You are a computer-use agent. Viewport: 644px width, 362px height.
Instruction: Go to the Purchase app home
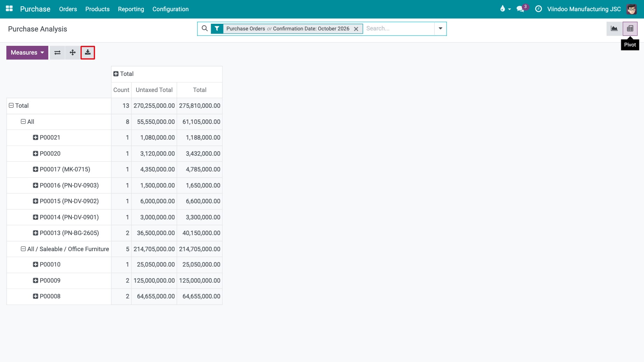(x=35, y=9)
